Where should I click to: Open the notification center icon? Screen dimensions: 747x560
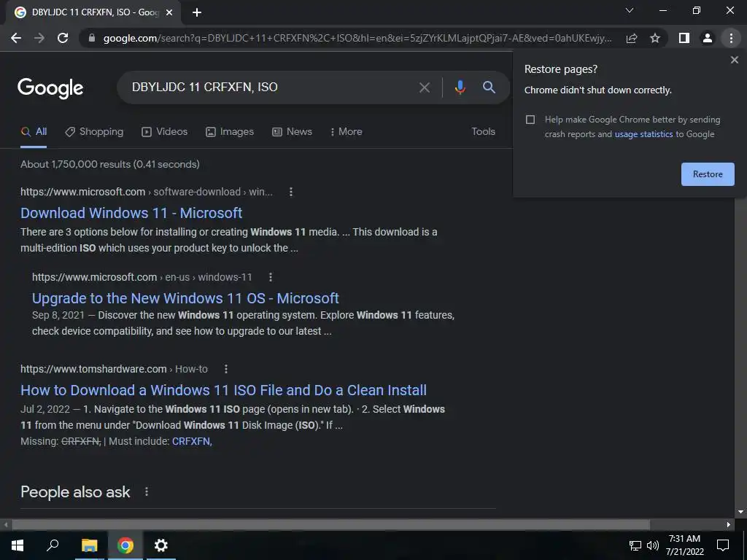(x=723, y=545)
